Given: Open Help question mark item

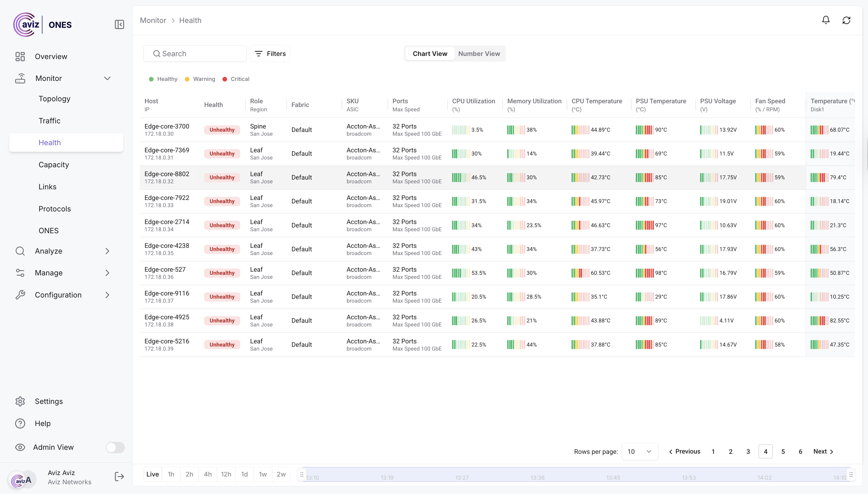Looking at the screenshot, I should (x=20, y=423).
